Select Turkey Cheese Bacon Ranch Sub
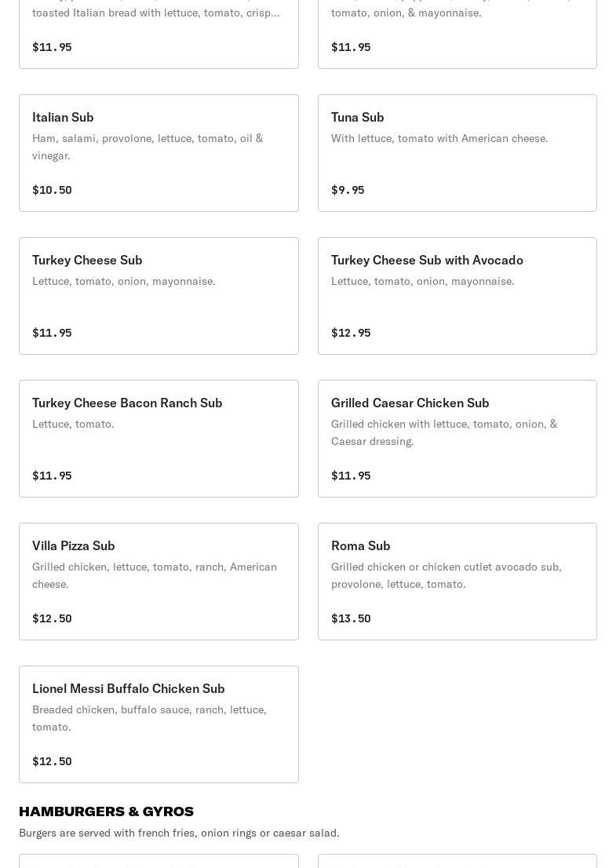The image size is (616, 868). [x=159, y=439]
